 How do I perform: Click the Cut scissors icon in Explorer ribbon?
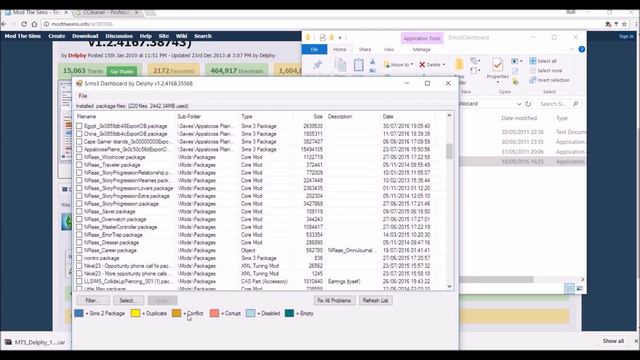[372, 62]
